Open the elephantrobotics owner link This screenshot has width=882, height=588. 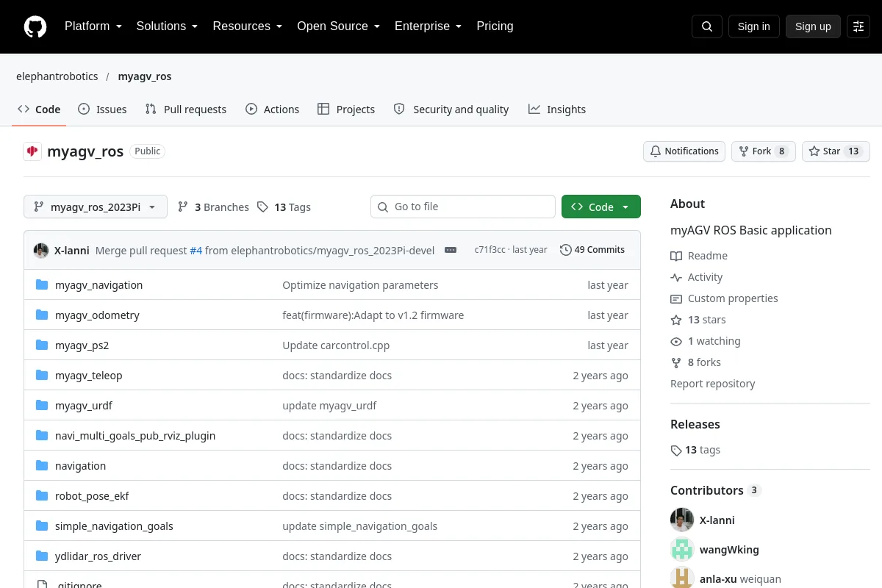pyautogui.click(x=57, y=76)
